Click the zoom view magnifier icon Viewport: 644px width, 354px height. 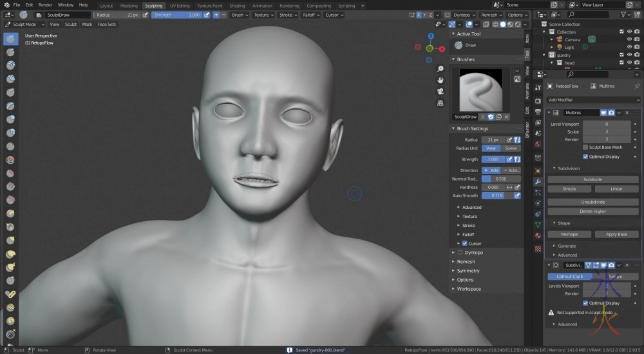[440, 69]
